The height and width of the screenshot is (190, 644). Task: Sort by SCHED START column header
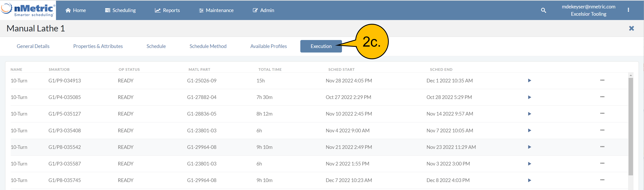[x=341, y=69]
